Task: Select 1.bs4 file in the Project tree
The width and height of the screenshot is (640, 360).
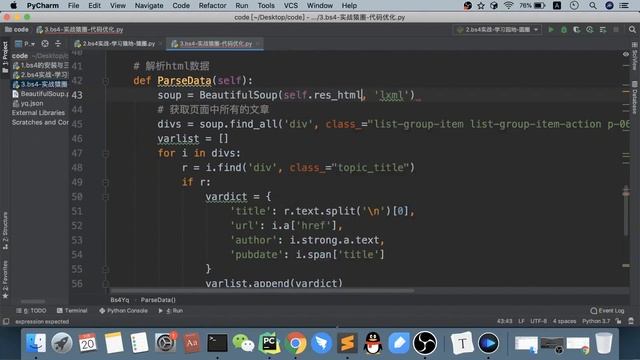Action: click(x=40, y=65)
